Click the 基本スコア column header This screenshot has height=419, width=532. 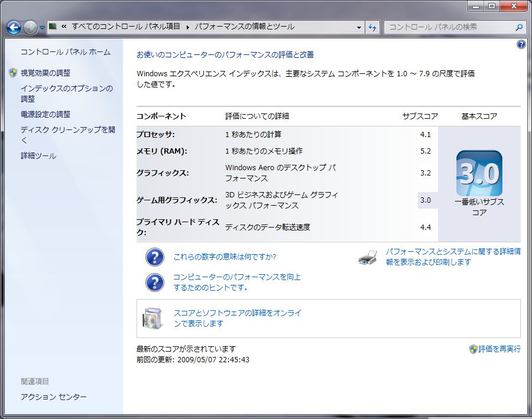click(x=479, y=116)
